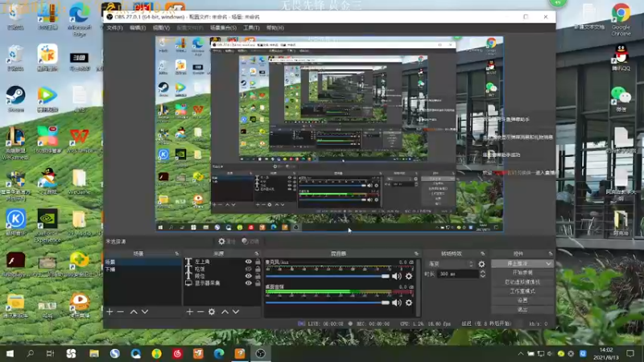Move the scene down in the Scenes panel

point(145,312)
